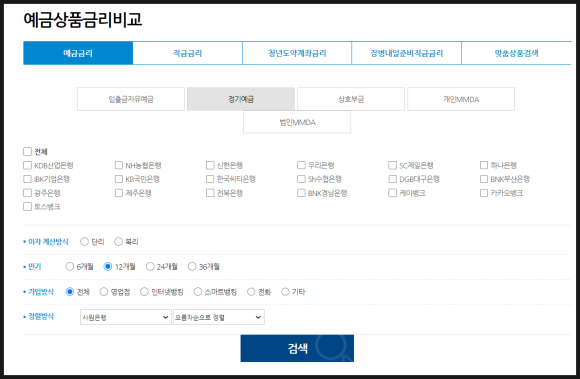
Task: Check the 토스뱅크 checkbox
Action: click(27, 206)
